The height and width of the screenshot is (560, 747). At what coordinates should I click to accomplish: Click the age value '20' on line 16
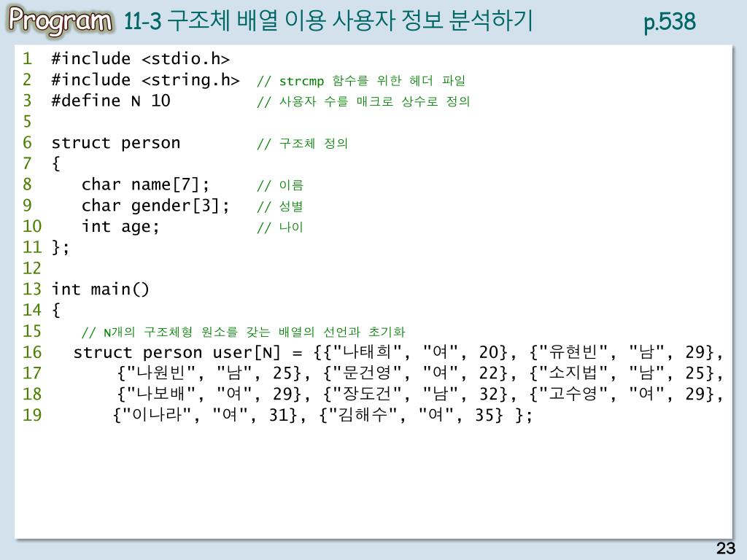(x=488, y=352)
